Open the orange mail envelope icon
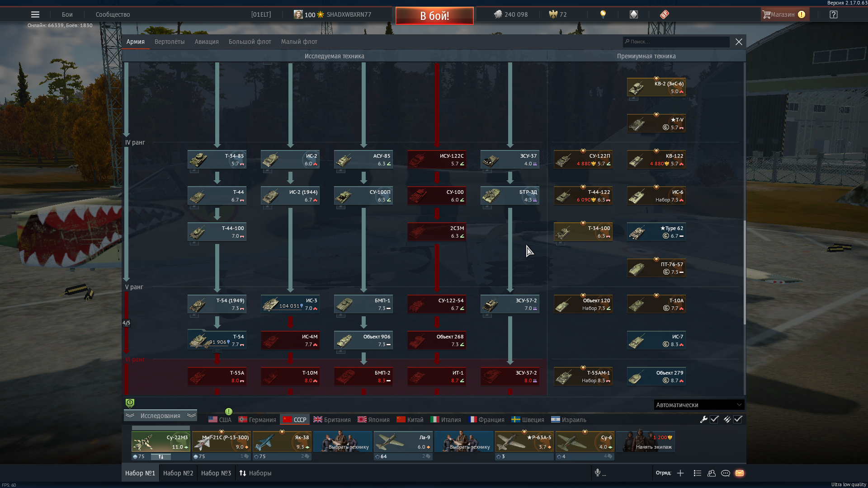This screenshot has width=868, height=488. 740,473
